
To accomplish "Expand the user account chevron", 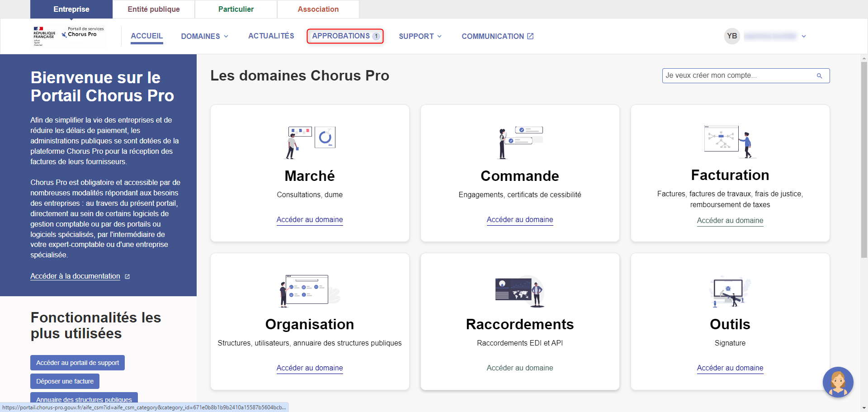I will (x=804, y=36).
